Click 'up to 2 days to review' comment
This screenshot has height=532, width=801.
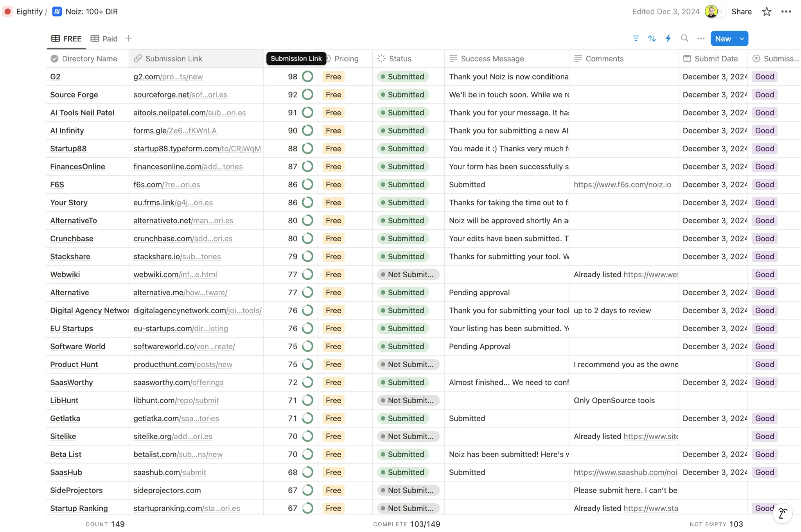(612, 311)
